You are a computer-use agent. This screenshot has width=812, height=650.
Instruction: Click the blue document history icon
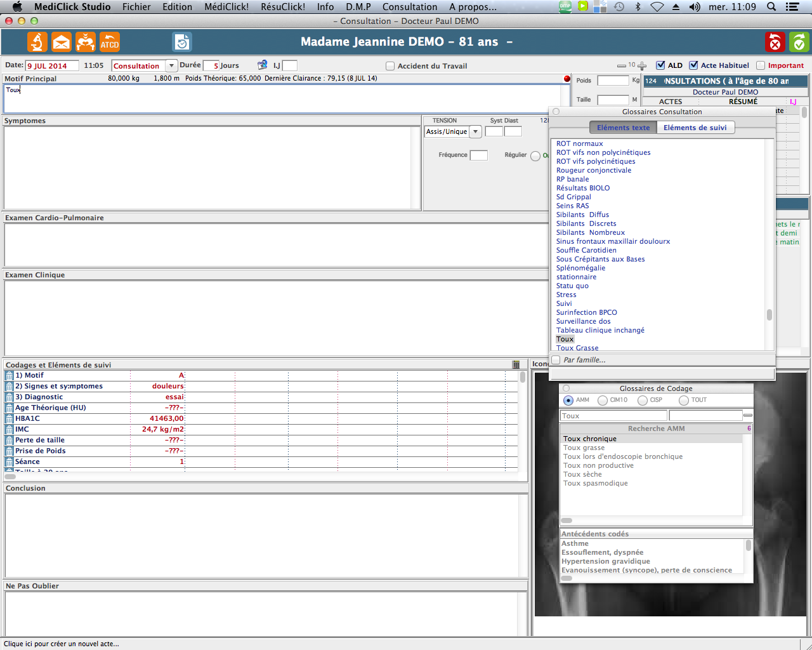182,43
